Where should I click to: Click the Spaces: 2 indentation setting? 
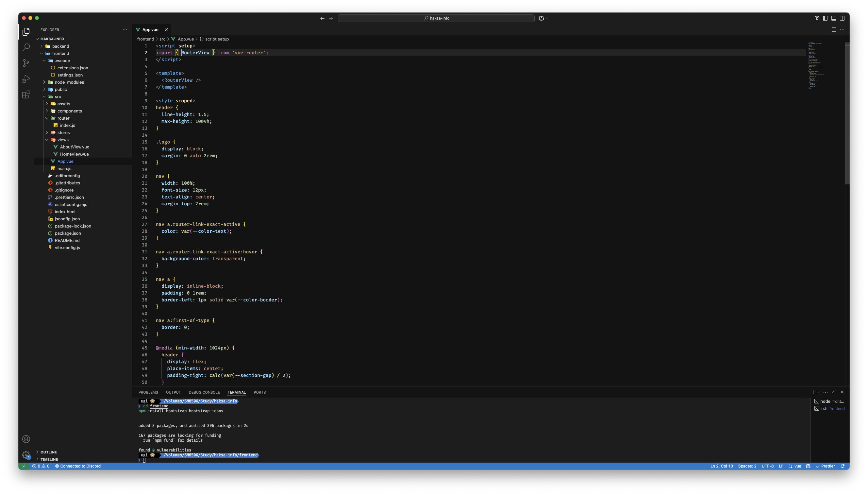pyautogui.click(x=747, y=466)
